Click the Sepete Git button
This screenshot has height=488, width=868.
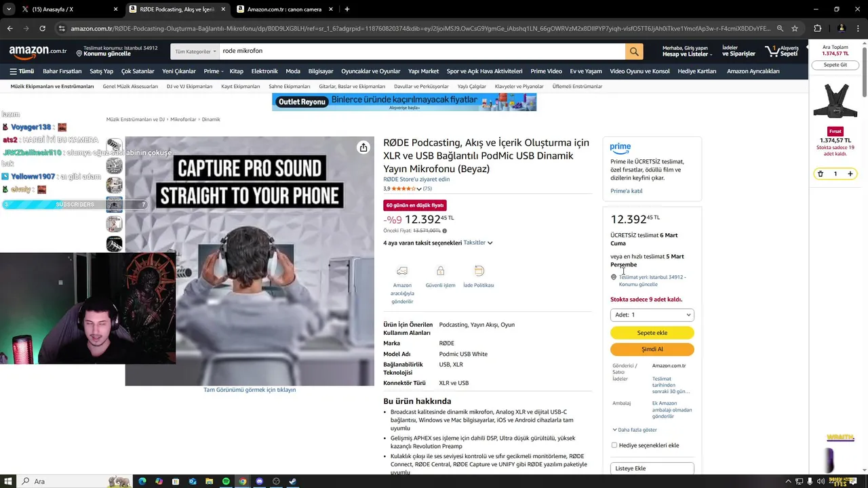(835, 64)
